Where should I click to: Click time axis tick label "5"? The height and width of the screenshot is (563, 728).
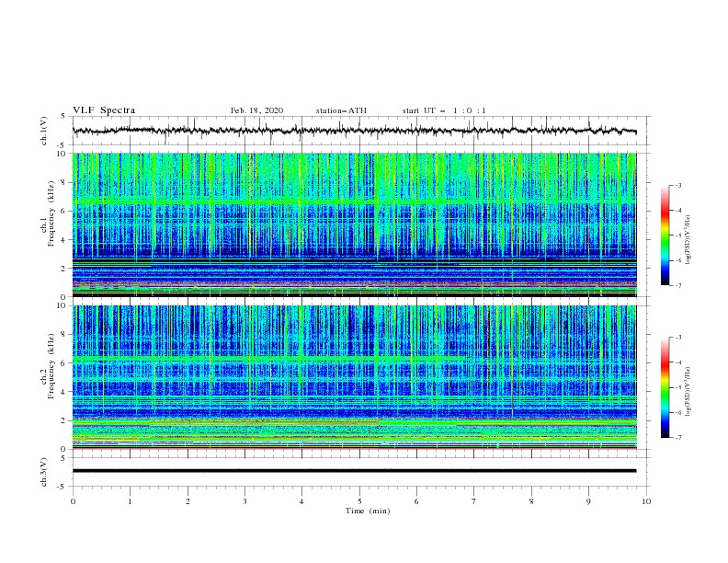point(359,501)
